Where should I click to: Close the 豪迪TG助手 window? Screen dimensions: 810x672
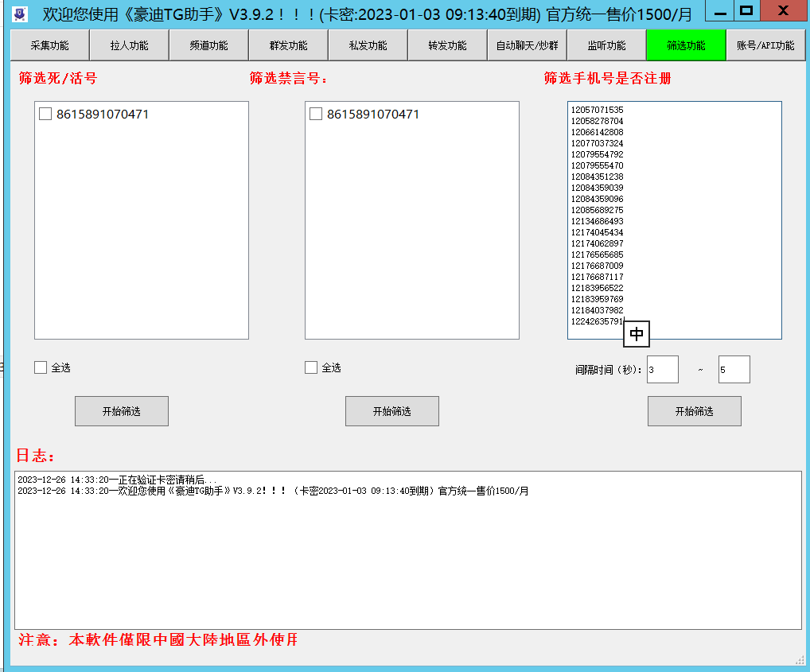[783, 10]
